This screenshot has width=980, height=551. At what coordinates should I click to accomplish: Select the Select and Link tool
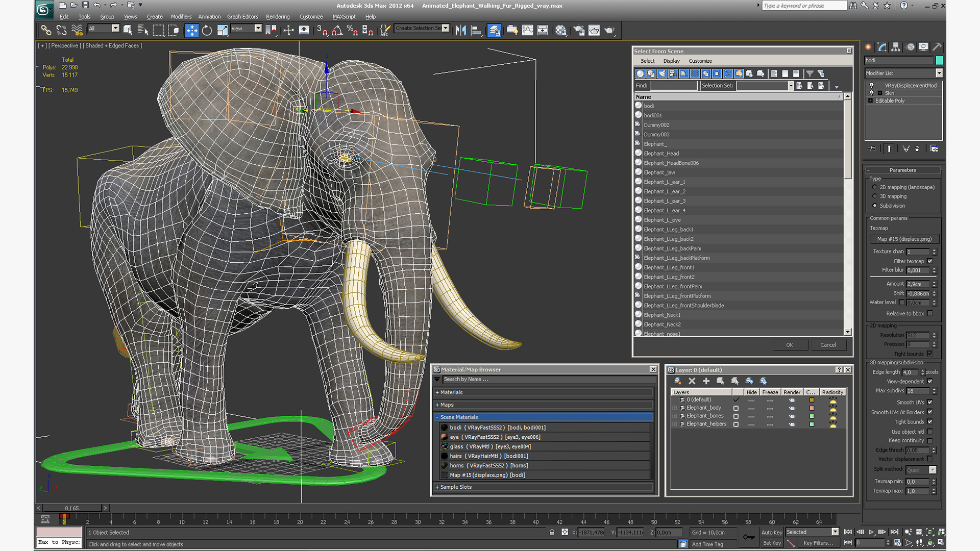coord(46,30)
